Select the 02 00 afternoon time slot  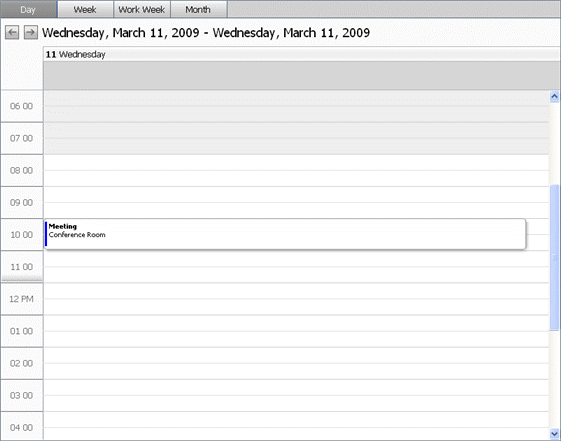point(296,363)
